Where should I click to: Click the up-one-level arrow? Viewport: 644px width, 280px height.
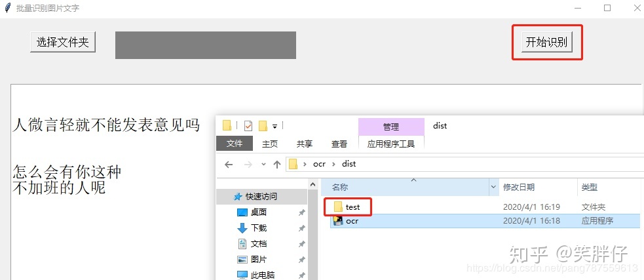tap(277, 165)
